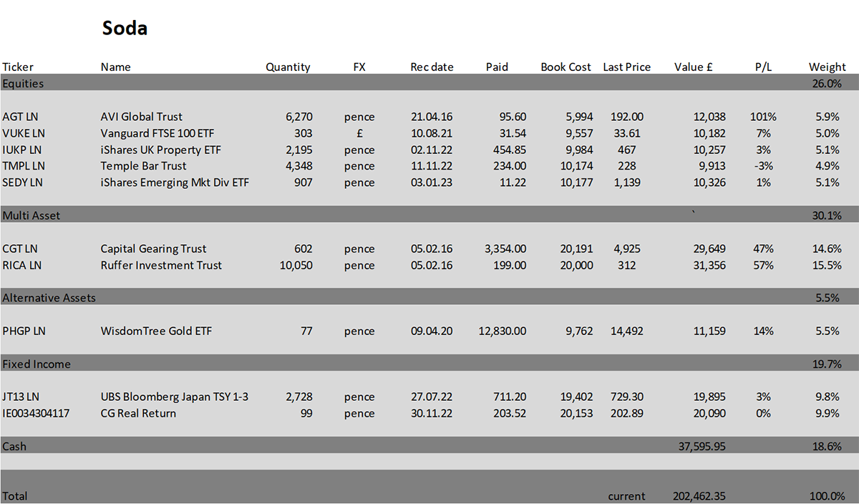Viewport: 859px width, 504px height.
Task: Click the TMPL LN ticker cell
Action: pos(23,166)
